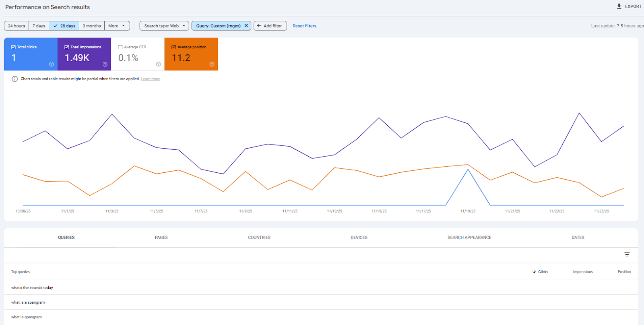Open the table filter rows icon
The height and width of the screenshot is (325, 644).
[627, 255]
